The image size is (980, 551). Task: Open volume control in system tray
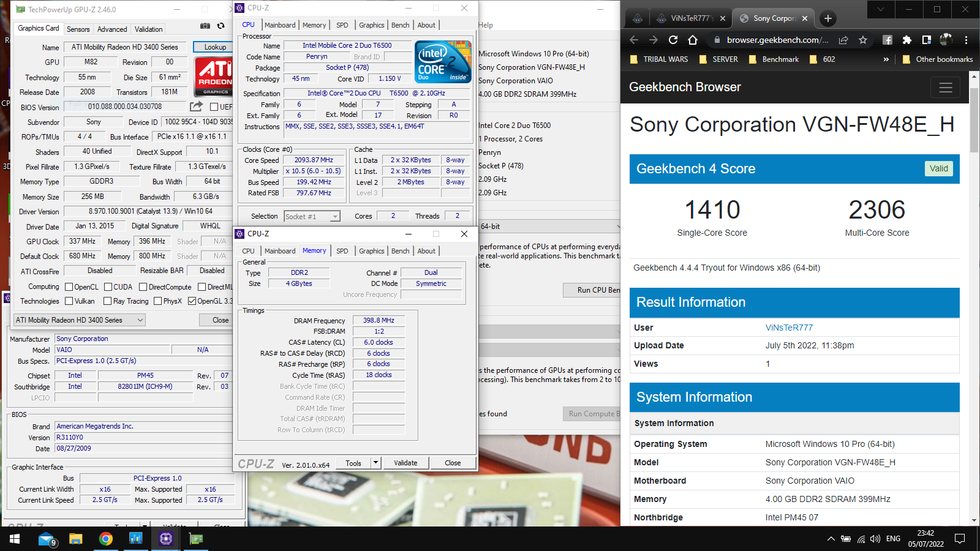coord(875,539)
